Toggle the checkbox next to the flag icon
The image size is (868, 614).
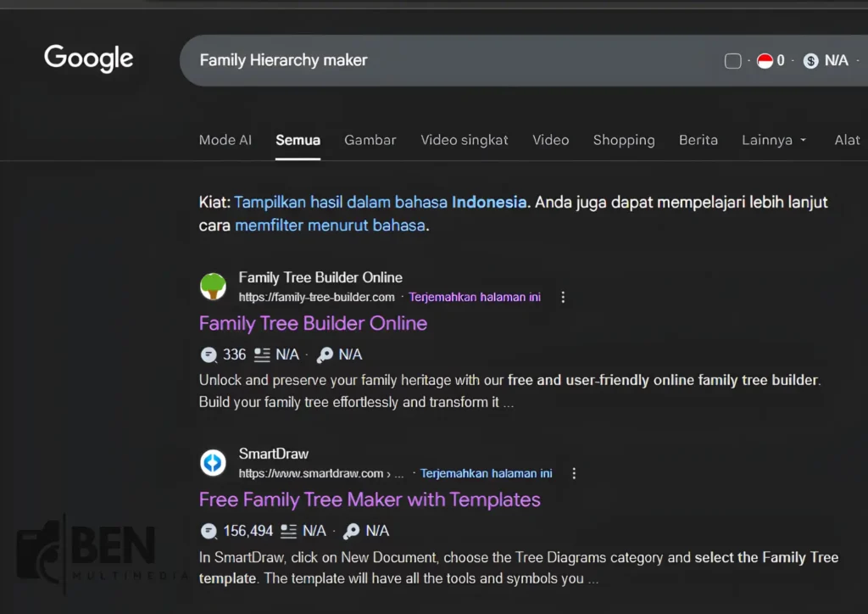click(732, 60)
